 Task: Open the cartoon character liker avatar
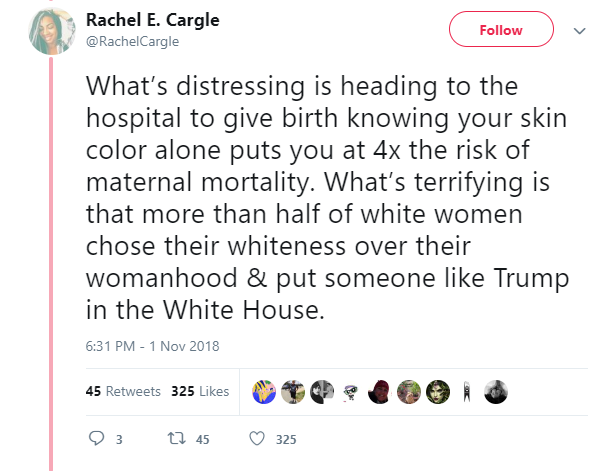pos(351,392)
